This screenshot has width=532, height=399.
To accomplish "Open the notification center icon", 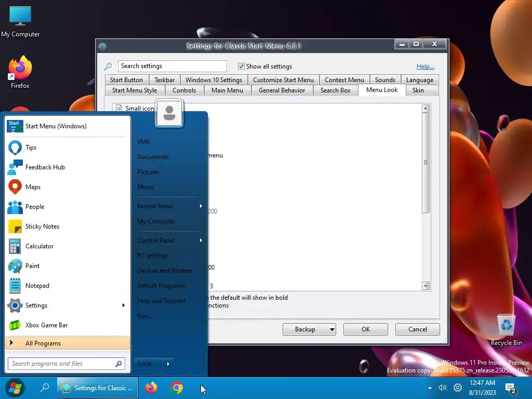I will [x=511, y=388].
